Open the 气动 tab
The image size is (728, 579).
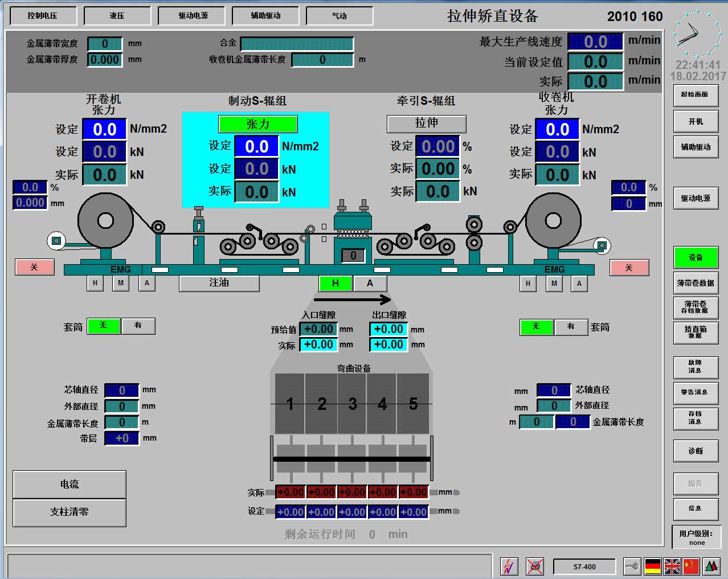click(x=340, y=16)
